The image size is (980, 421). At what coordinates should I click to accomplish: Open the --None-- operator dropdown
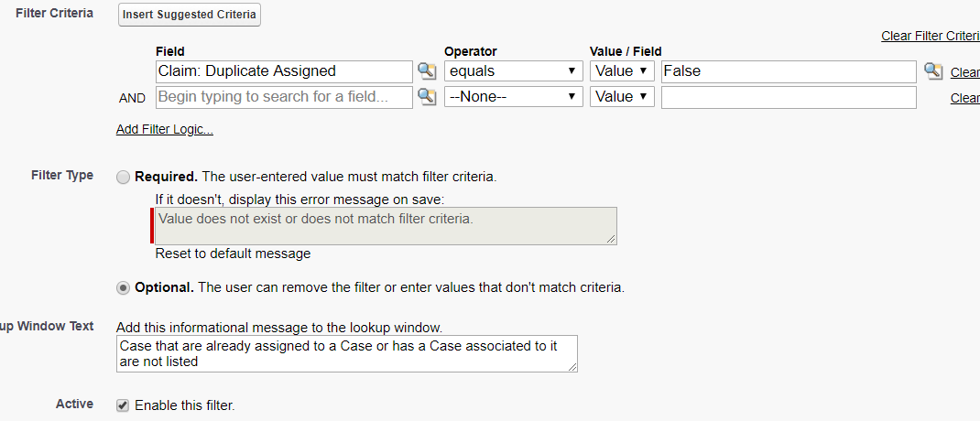click(x=513, y=96)
